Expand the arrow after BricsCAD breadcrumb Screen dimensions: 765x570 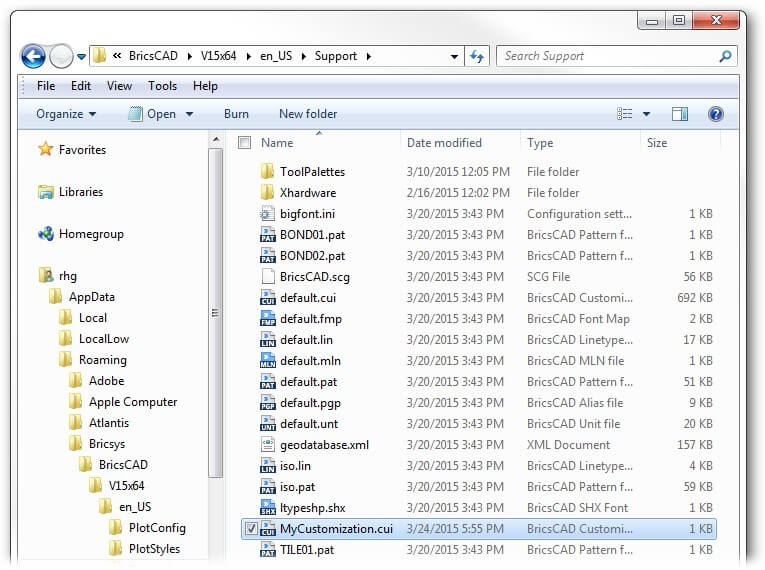pos(190,57)
